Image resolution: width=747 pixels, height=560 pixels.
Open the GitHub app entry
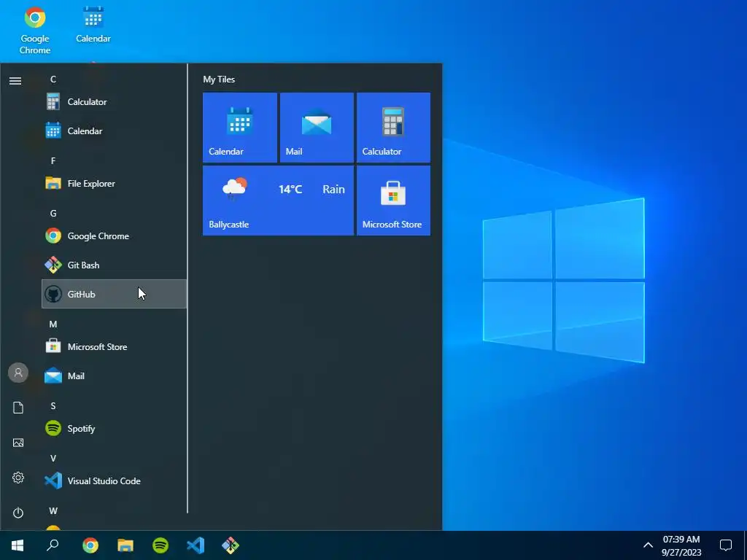click(114, 294)
